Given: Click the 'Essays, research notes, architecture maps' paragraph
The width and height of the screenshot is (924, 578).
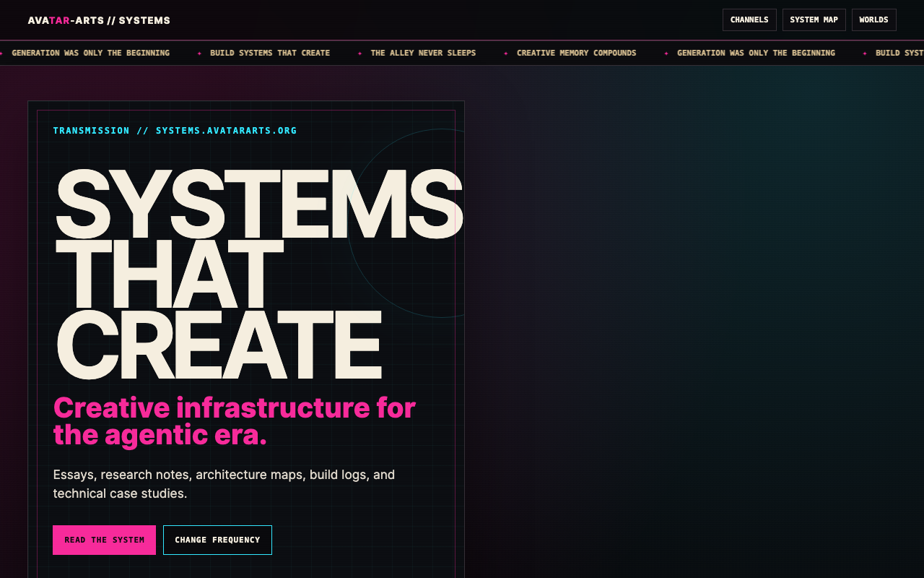Looking at the screenshot, I should click(224, 484).
